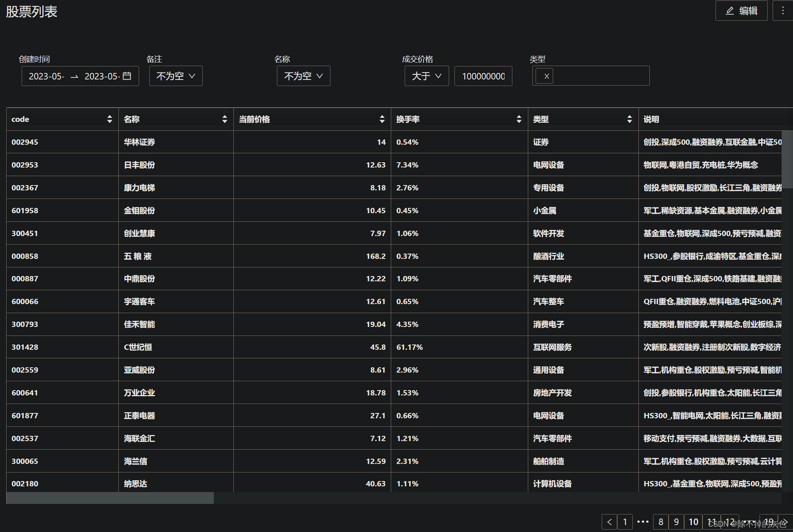
Task: Sort table by code column
Action: 109,119
